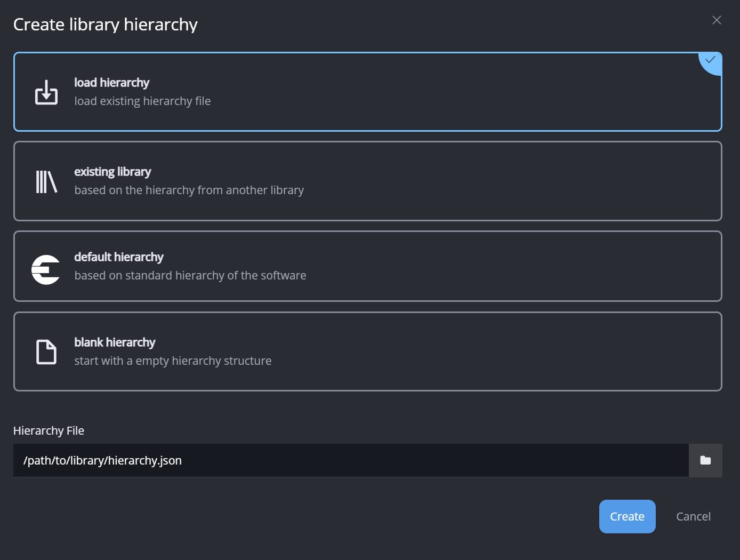Click "based on the hierarchy from another library" text
The width and height of the screenshot is (740, 560).
coord(189,190)
